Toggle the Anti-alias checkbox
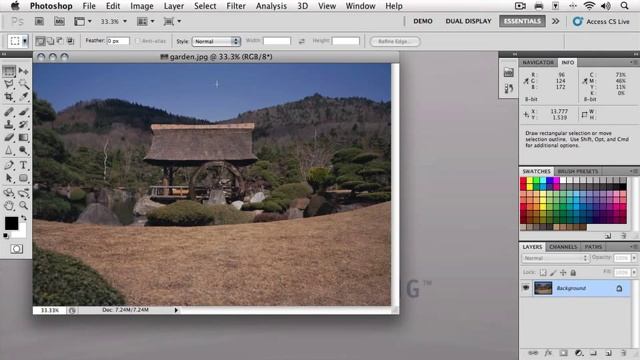Viewport: 640px width, 360px height. [138, 41]
